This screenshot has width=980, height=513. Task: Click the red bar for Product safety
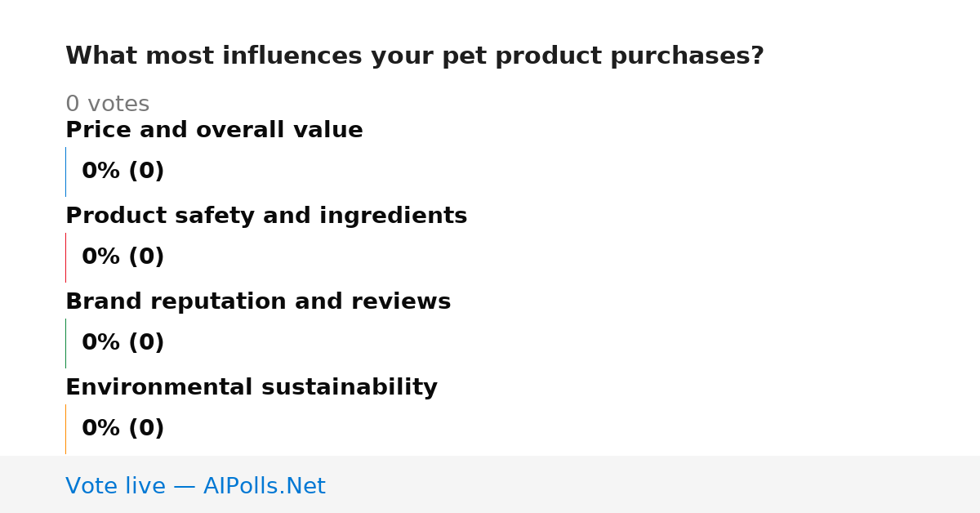(x=65, y=257)
